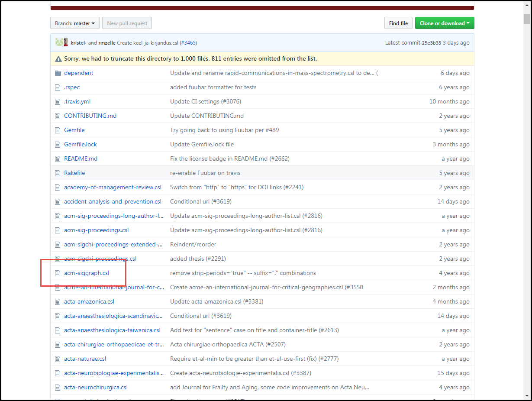Open the README.md file
532x401 pixels.
coord(81,158)
